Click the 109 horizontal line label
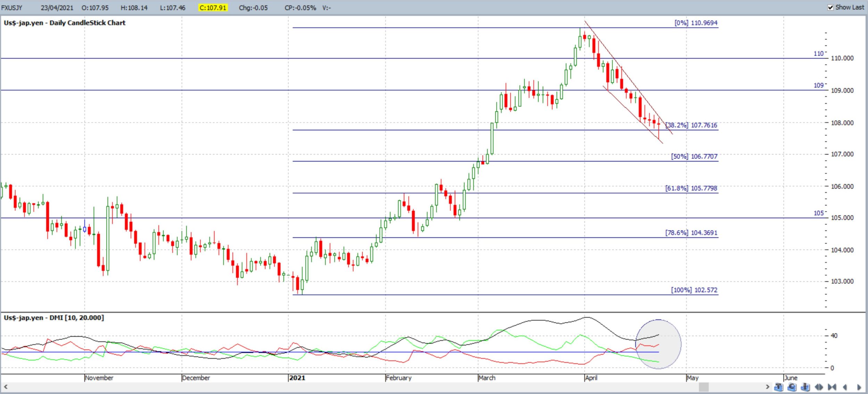The height and width of the screenshot is (394, 868). pos(818,85)
